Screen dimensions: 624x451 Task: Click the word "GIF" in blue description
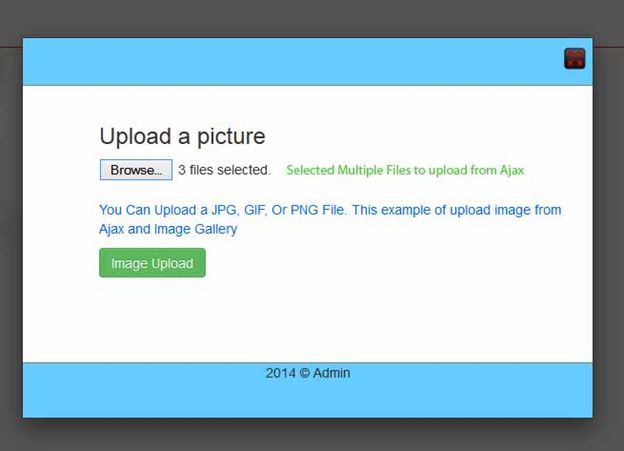coord(255,210)
